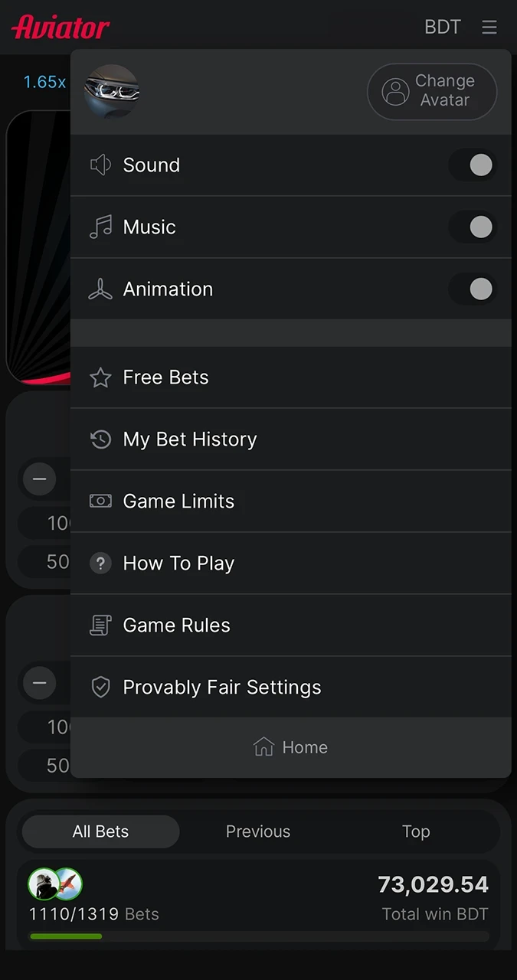Screen dimensions: 517x980
Task: Click the Game Limits banknote icon
Action: click(x=100, y=501)
